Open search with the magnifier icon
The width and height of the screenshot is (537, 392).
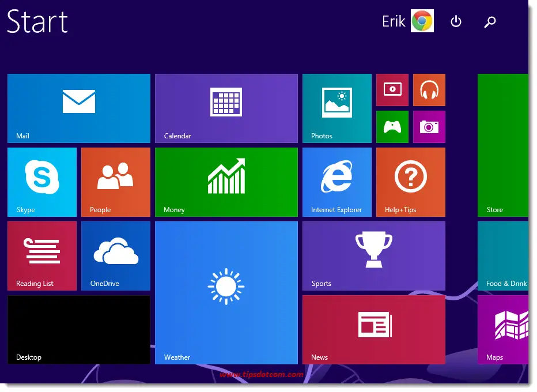tap(490, 22)
